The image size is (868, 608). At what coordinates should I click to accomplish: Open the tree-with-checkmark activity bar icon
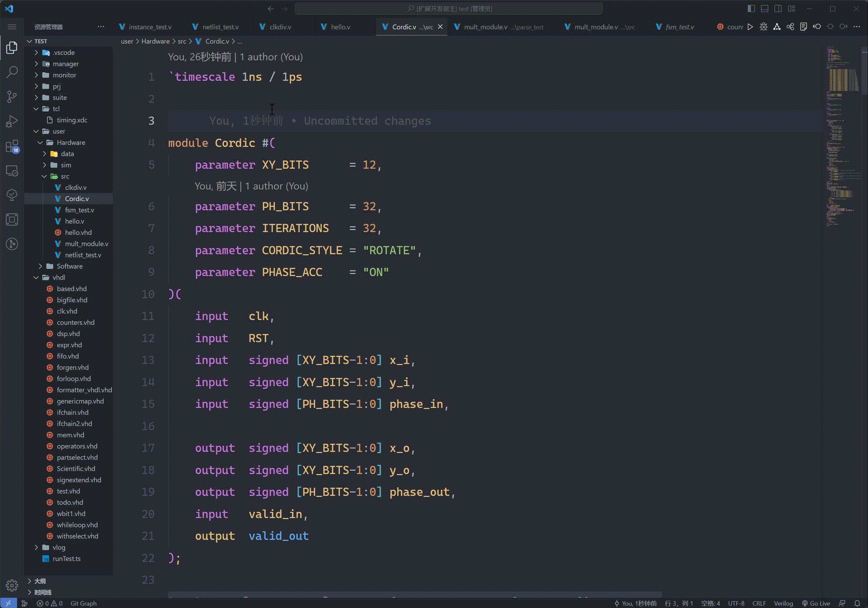(12, 195)
